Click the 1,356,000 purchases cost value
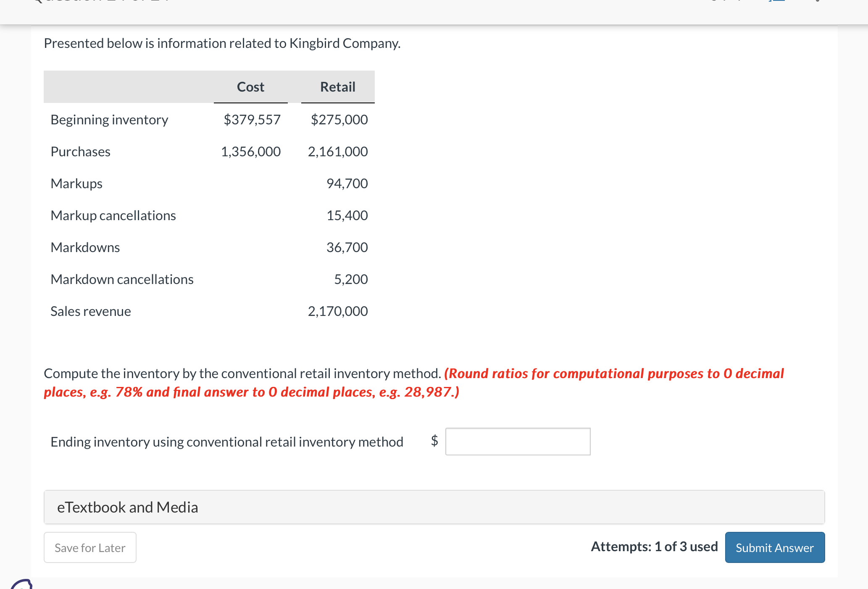The image size is (868, 589). 250,152
